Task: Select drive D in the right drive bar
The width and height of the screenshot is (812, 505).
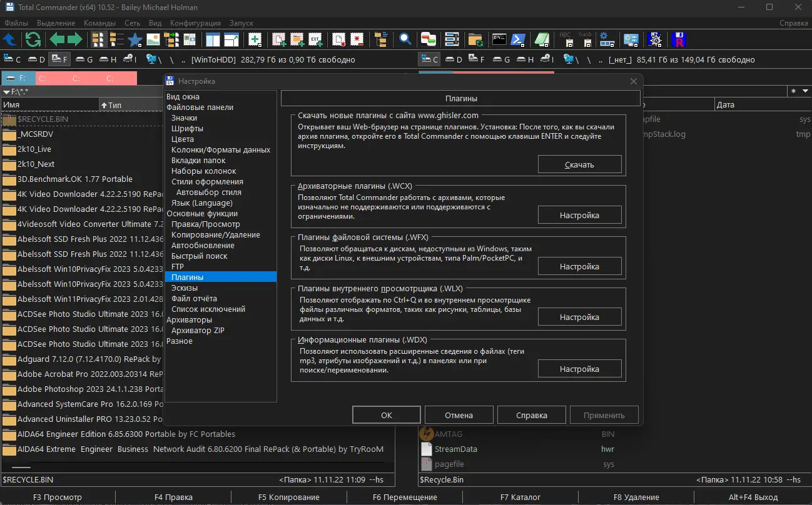Action: pyautogui.click(x=453, y=59)
